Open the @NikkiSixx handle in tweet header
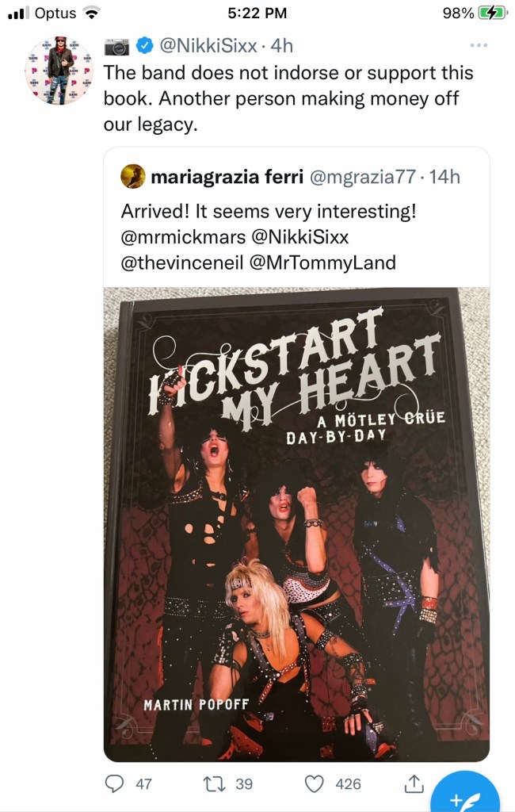515x812 pixels. 208,46
